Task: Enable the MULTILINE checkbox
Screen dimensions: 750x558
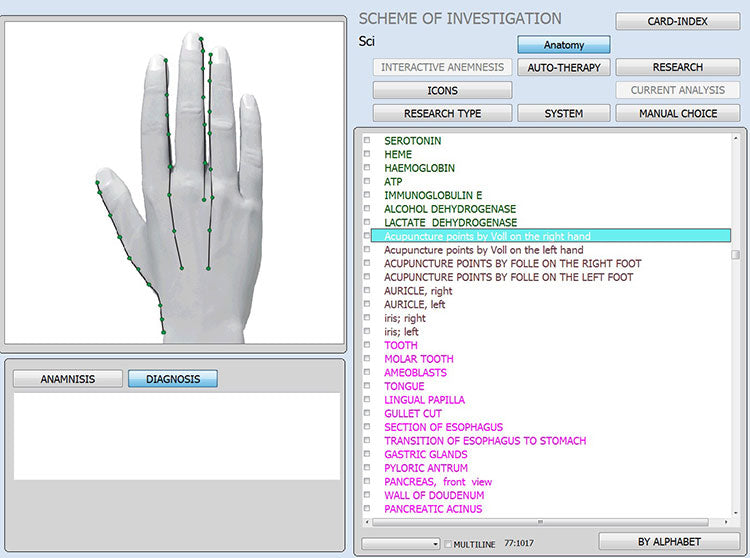Action: point(447,543)
